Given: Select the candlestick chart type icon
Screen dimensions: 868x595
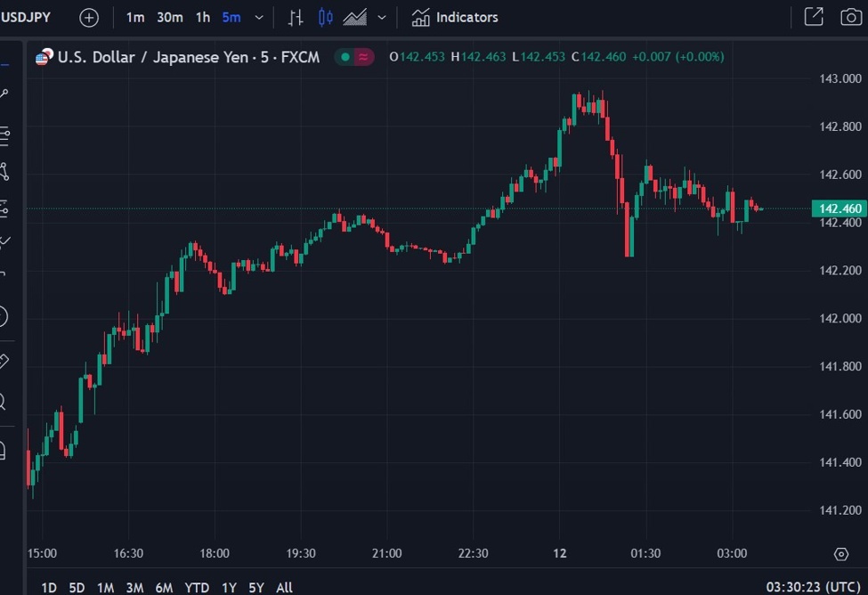Looking at the screenshot, I should 325,17.
